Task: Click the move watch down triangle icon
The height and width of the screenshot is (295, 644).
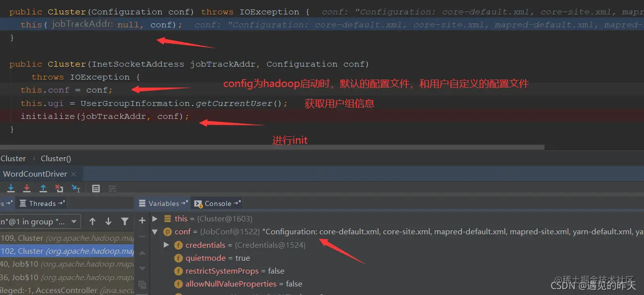Action: [x=142, y=269]
